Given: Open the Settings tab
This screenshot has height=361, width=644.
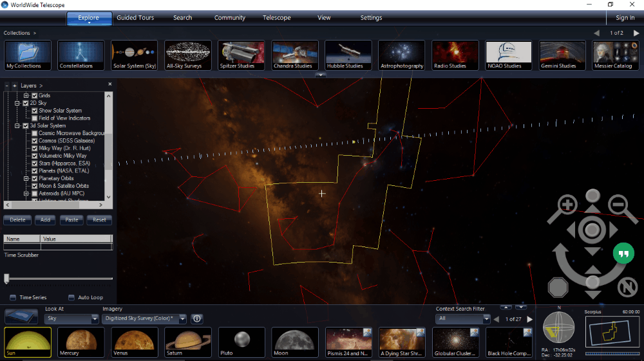Looking at the screenshot, I should click(371, 17).
